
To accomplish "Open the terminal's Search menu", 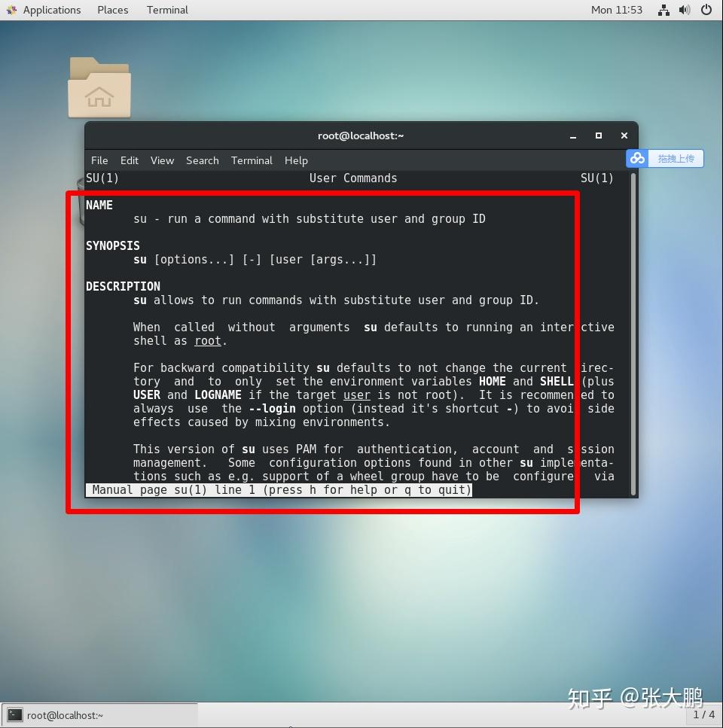I will pos(202,160).
